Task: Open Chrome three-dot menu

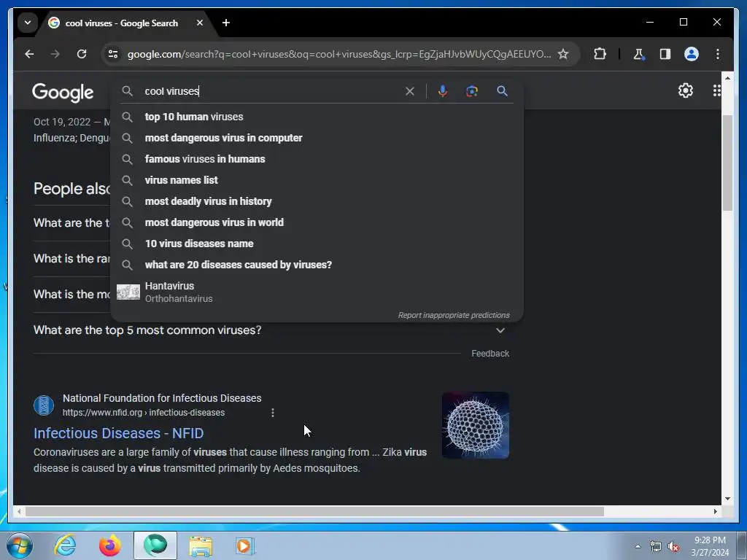Action: click(x=718, y=54)
